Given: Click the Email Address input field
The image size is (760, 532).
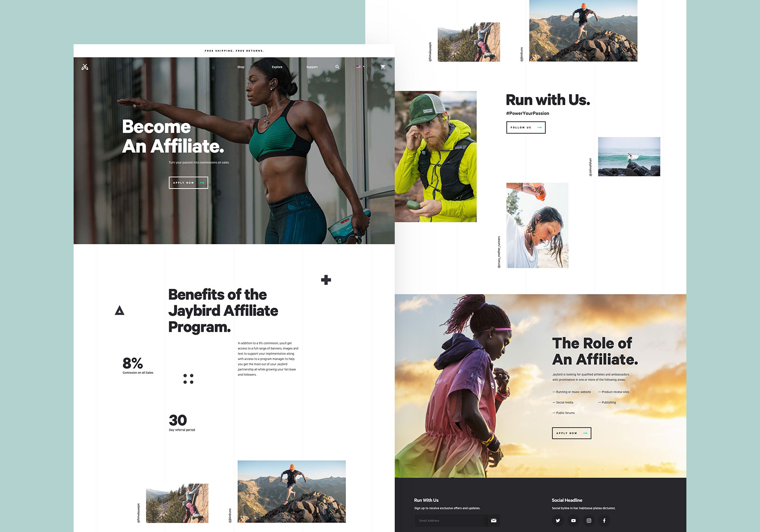Looking at the screenshot, I should [450, 521].
